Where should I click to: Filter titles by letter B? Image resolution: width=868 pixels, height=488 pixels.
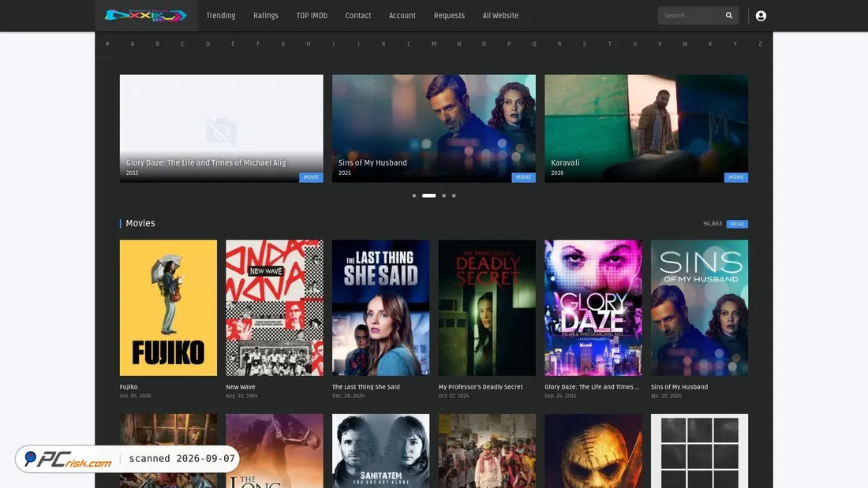158,43
